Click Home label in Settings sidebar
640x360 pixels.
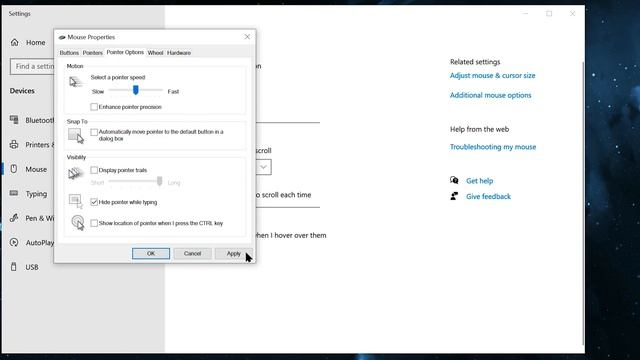coord(36,42)
